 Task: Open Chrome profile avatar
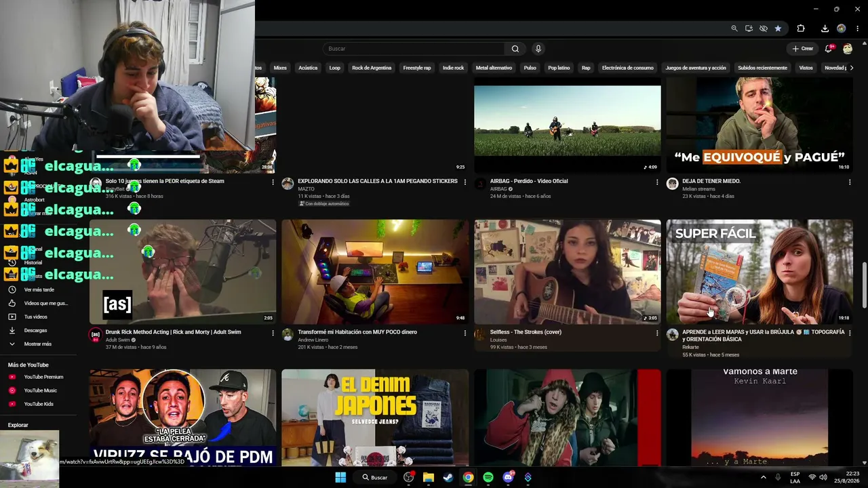842,28
